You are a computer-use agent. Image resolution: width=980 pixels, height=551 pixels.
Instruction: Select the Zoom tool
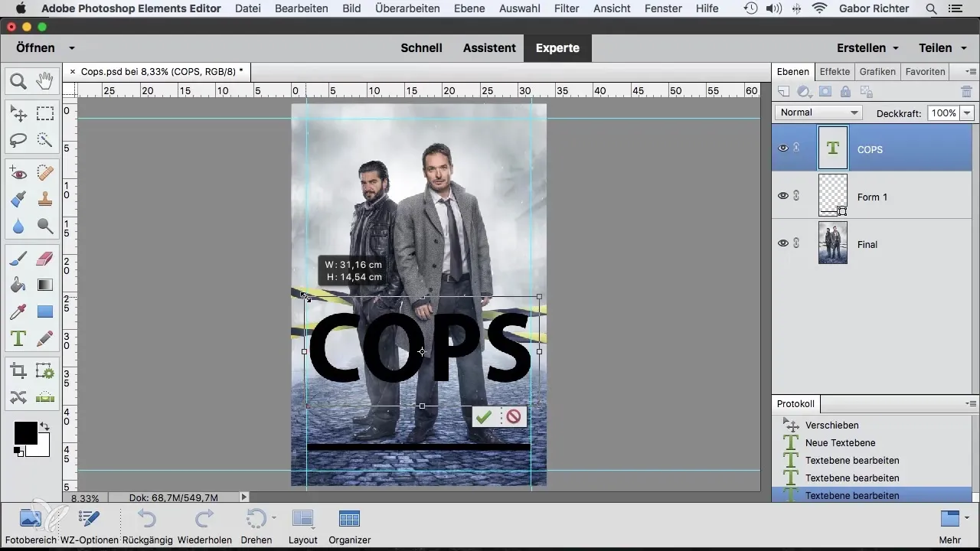click(x=18, y=80)
